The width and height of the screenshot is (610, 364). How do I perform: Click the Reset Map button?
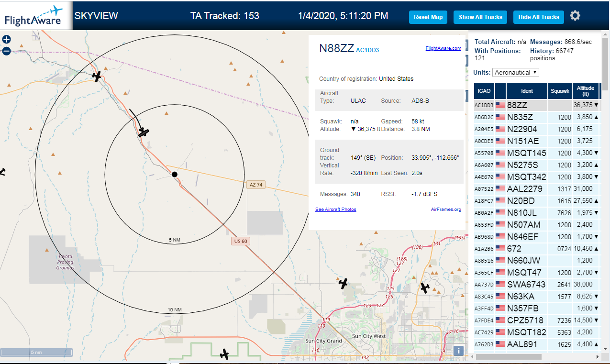pyautogui.click(x=428, y=17)
